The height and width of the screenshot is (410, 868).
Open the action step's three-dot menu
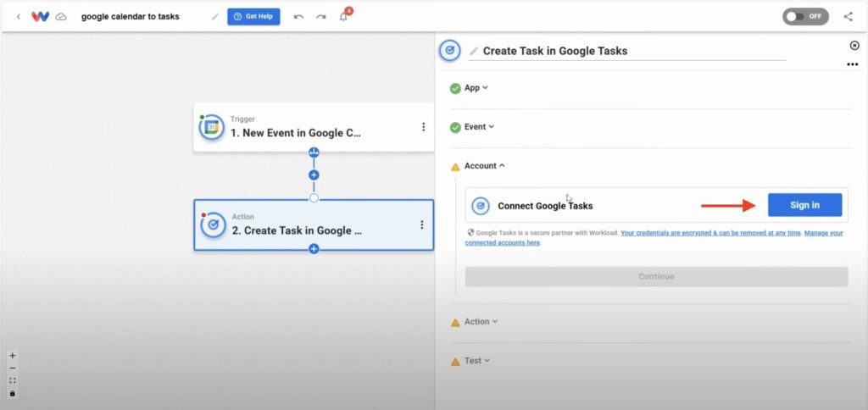tap(422, 224)
